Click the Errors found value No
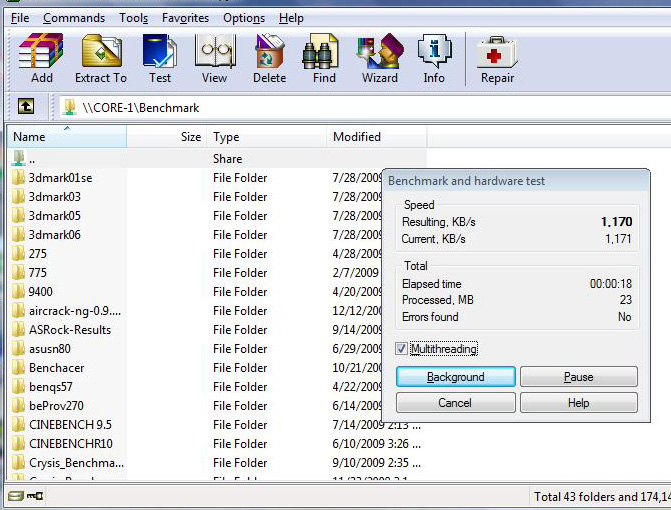Screen dimensions: 671x510 click(x=625, y=317)
